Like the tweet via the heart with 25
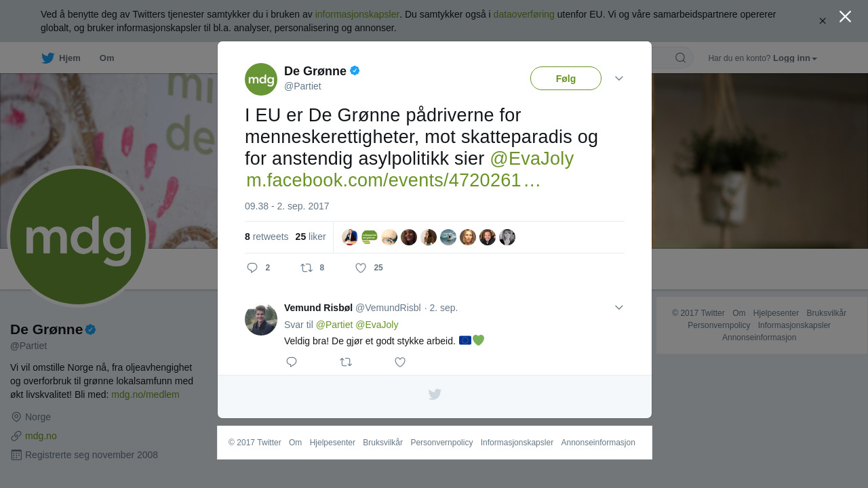Screen dimensions: 868x488 (x=361, y=268)
